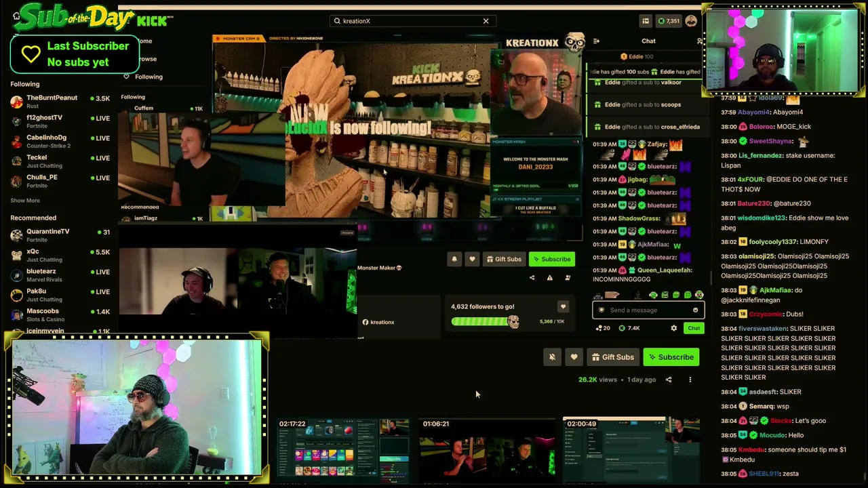Share the stream via upper share icon
The image size is (868, 488).
coord(532,278)
